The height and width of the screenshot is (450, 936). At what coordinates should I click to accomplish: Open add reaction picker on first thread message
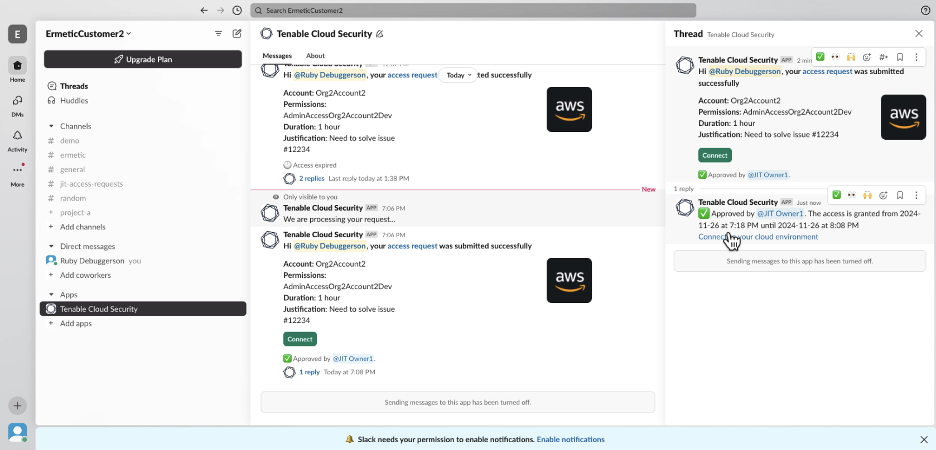[x=867, y=57]
